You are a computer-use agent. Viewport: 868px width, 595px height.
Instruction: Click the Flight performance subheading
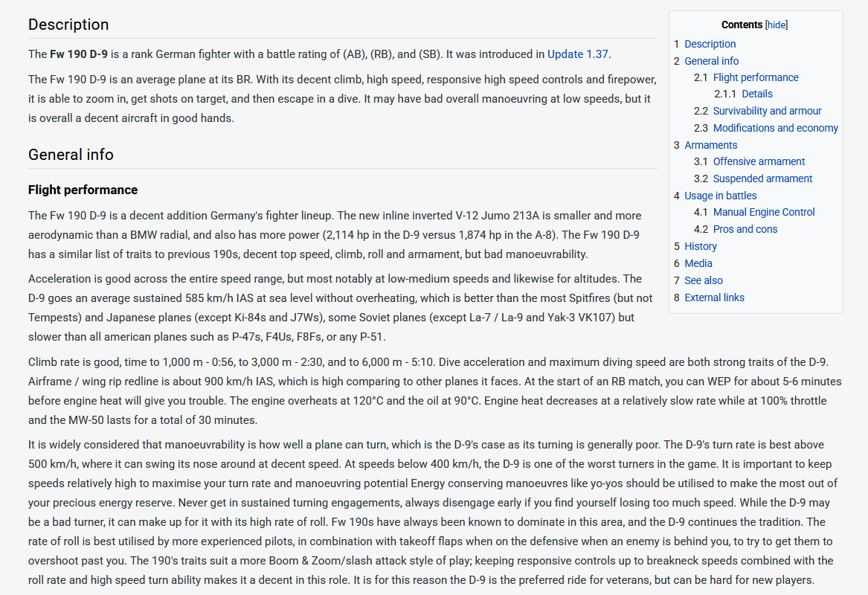tap(83, 190)
